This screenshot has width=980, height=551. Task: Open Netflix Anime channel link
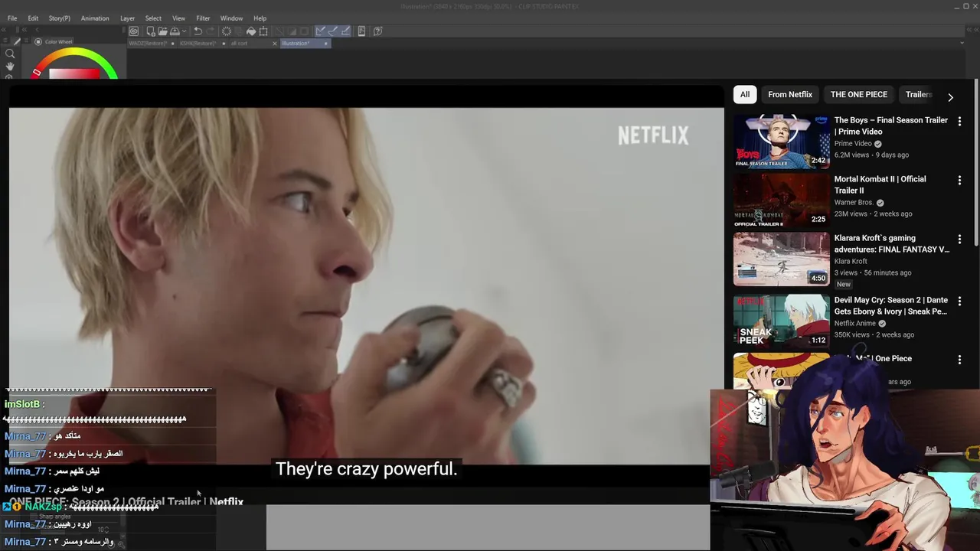(x=855, y=324)
